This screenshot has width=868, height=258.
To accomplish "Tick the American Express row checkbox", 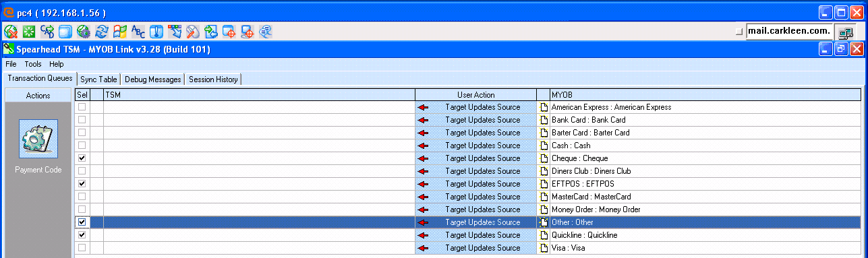I will (82, 107).
